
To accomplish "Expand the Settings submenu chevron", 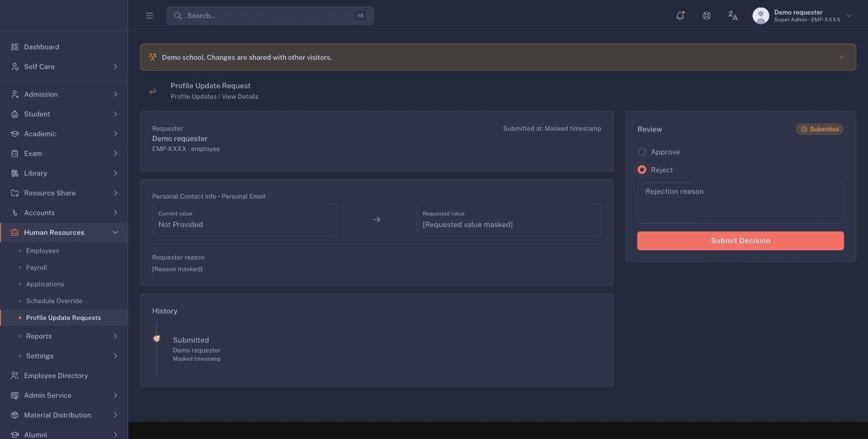I will tap(115, 356).
